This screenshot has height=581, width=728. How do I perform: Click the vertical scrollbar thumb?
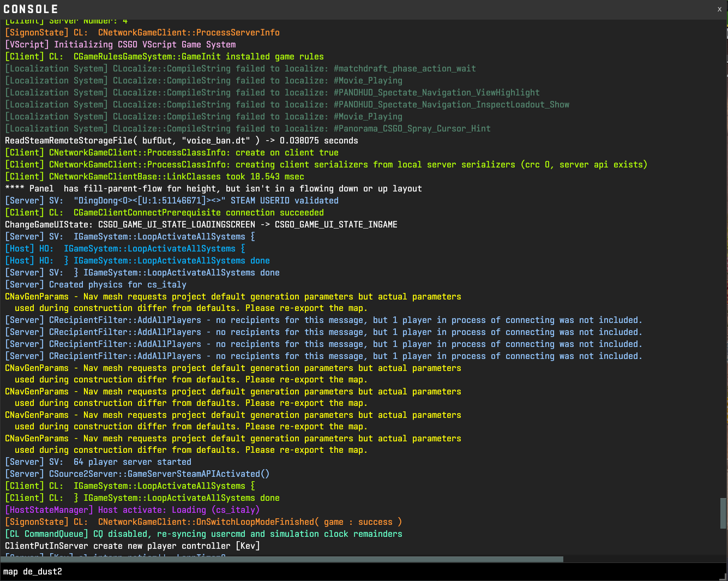pyautogui.click(x=723, y=513)
